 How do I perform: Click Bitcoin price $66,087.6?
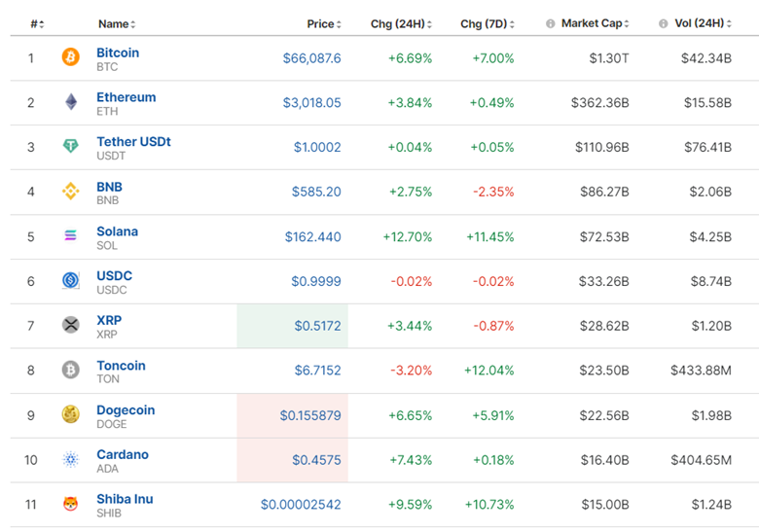click(x=311, y=58)
